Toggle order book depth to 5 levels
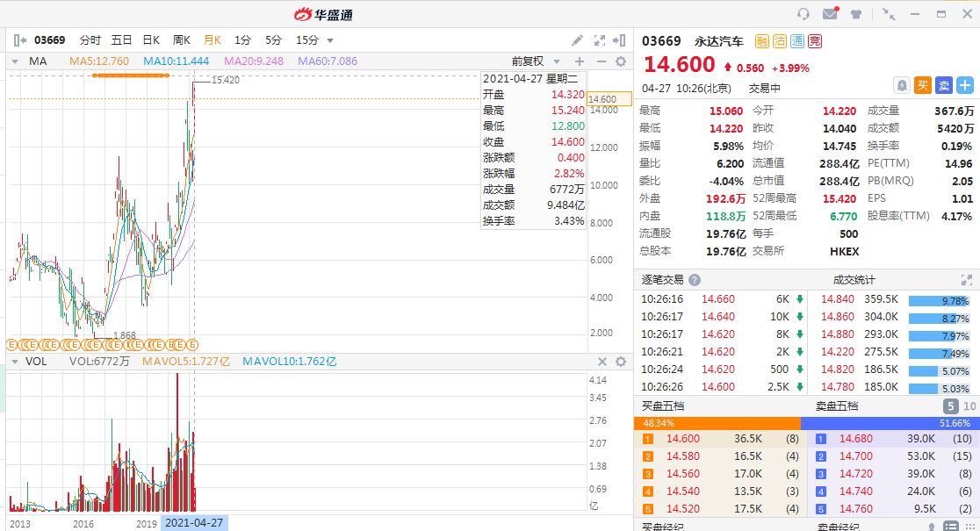The width and height of the screenshot is (980, 531). click(x=951, y=406)
